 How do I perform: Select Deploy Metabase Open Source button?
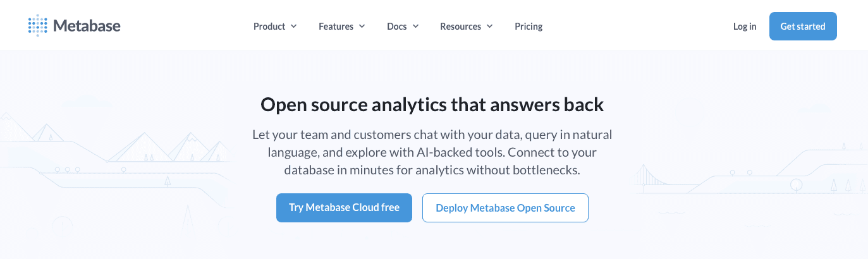(505, 208)
